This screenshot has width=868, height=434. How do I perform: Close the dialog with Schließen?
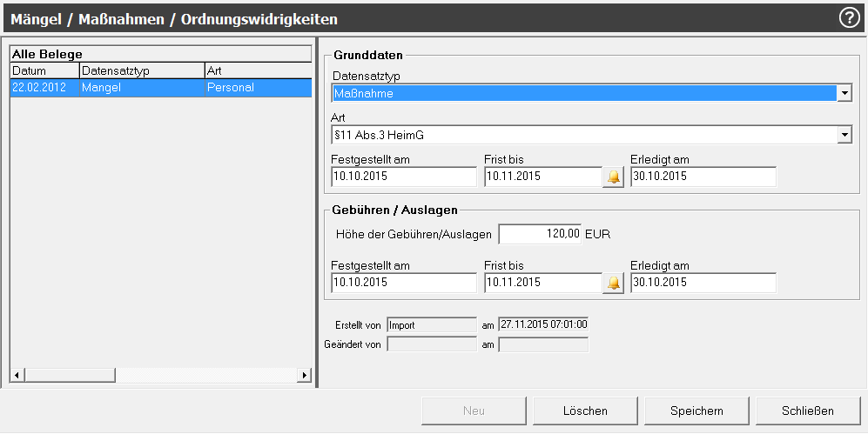(808, 411)
